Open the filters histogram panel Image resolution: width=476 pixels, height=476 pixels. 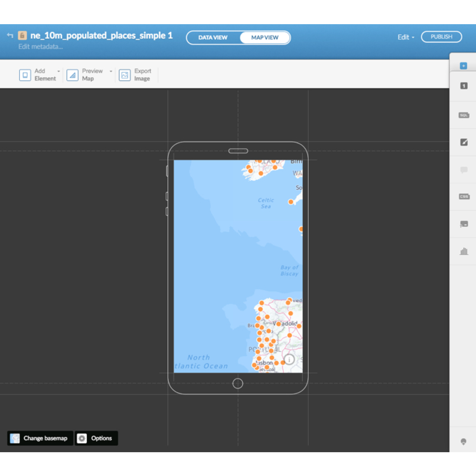pos(464,251)
